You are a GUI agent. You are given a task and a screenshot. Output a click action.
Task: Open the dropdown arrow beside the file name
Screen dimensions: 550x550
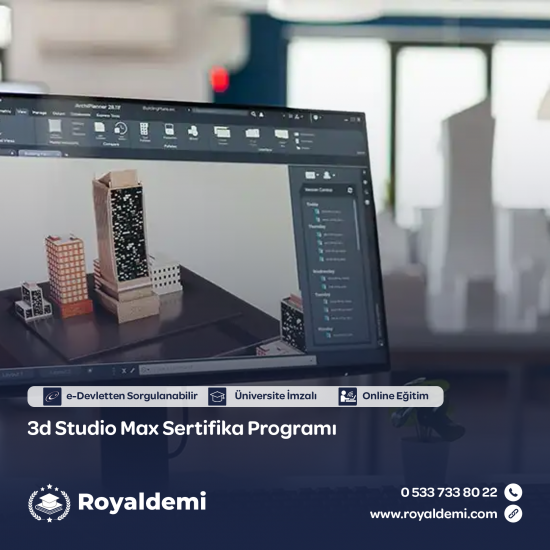[x=189, y=110]
